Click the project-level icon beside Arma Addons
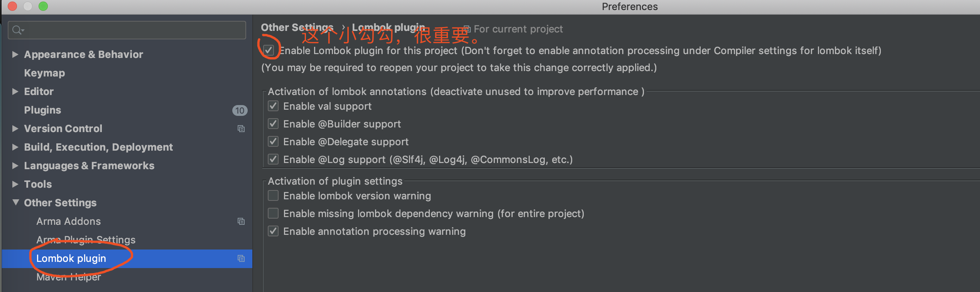Image resolution: width=980 pixels, height=292 pixels. coord(241,221)
